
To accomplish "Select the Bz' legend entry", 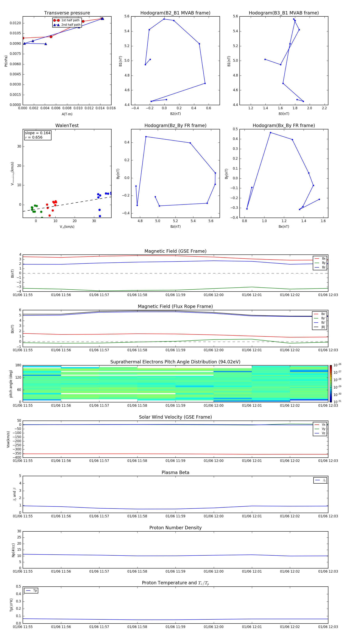I will pos(320,323).
